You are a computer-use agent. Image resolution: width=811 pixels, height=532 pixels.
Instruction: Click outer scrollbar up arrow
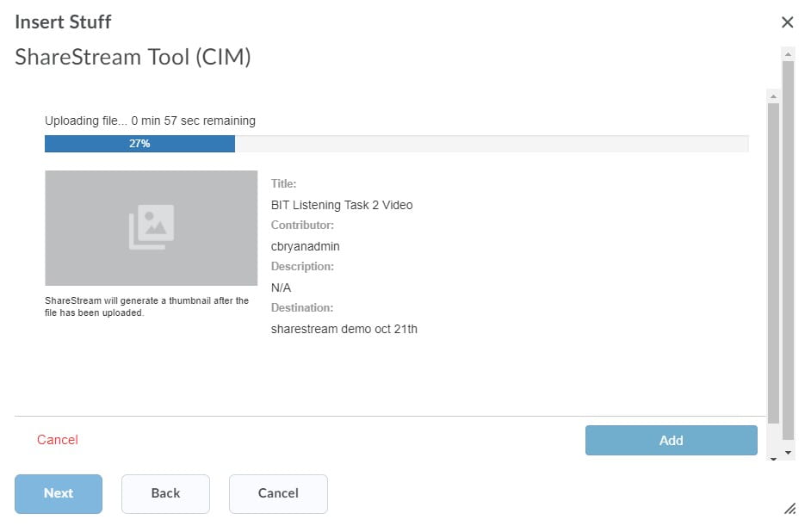788,53
